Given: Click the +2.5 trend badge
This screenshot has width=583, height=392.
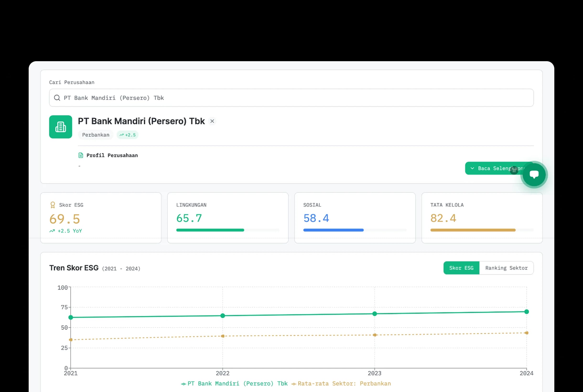Looking at the screenshot, I should point(127,135).
